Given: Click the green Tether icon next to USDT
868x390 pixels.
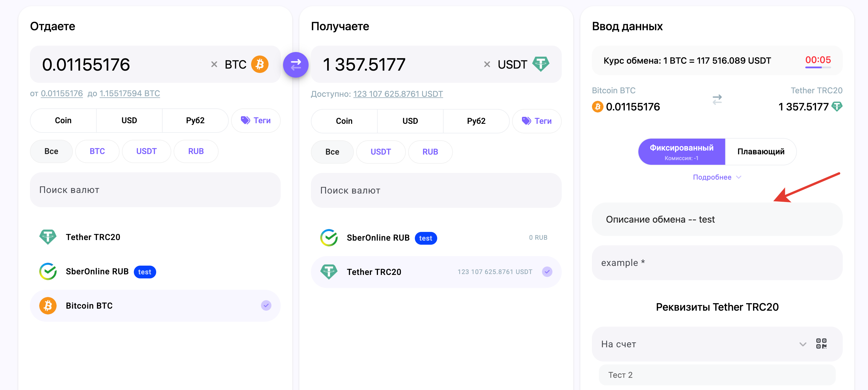Looking at the screenshot, I should pyautogui.click(x=541, y=64).
